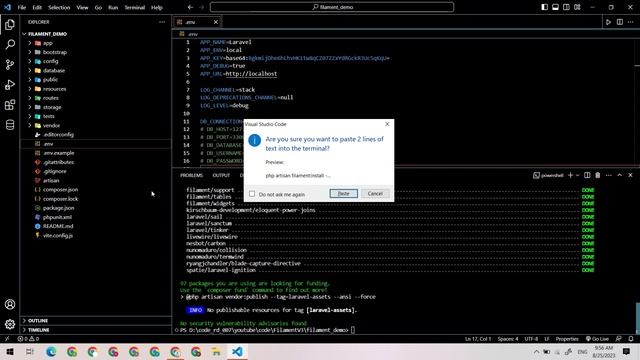Close the terminal panel
Screen dimensions: 640x360
point(630,175)
